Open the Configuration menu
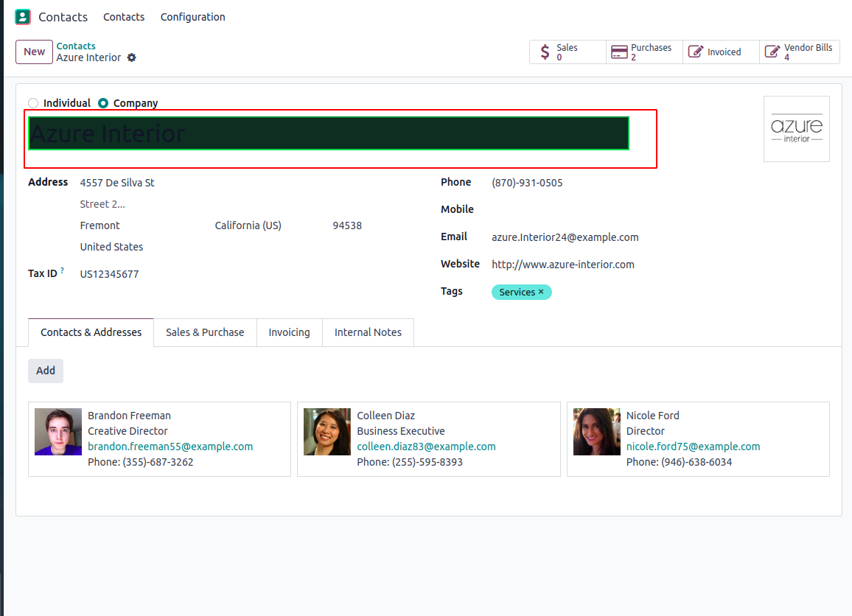 click(x=192, y=17)
